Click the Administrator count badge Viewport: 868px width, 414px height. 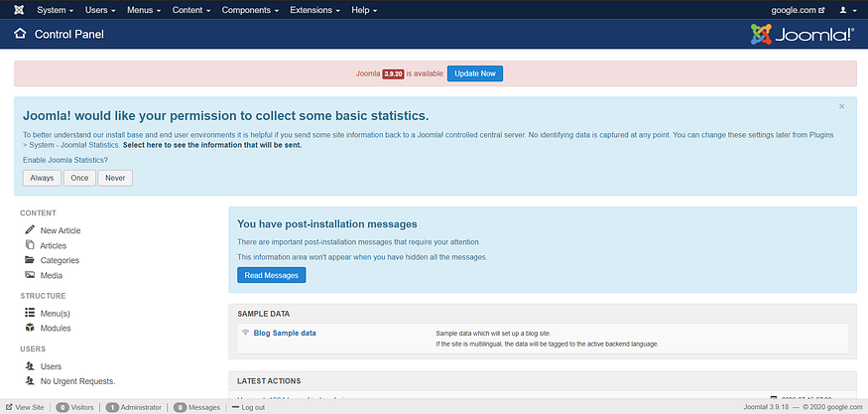(x=112, y=407)
